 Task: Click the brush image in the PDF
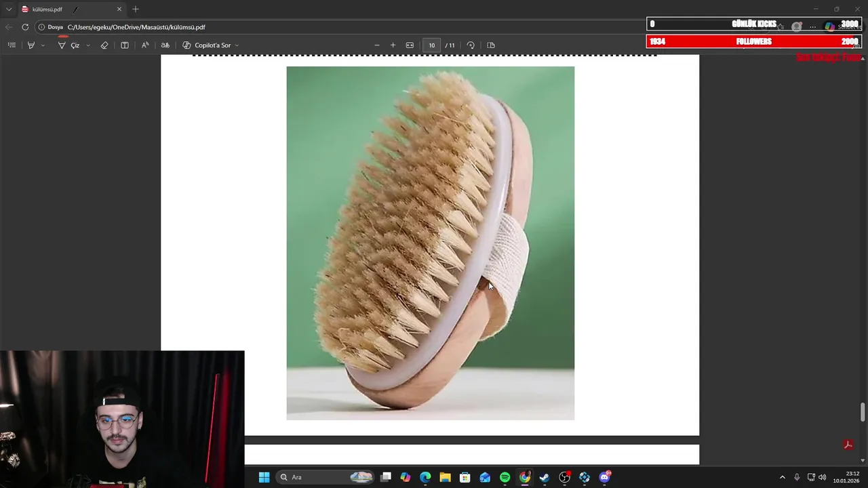pos(430,243)
